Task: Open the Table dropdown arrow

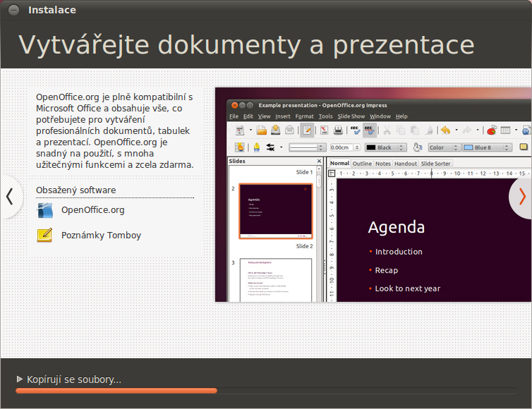Action: click(x=516, y=130)
